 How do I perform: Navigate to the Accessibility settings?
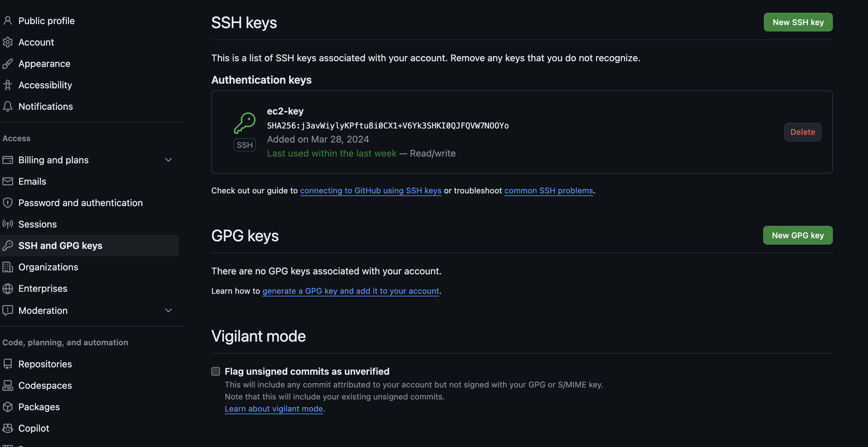coord(45,85)
